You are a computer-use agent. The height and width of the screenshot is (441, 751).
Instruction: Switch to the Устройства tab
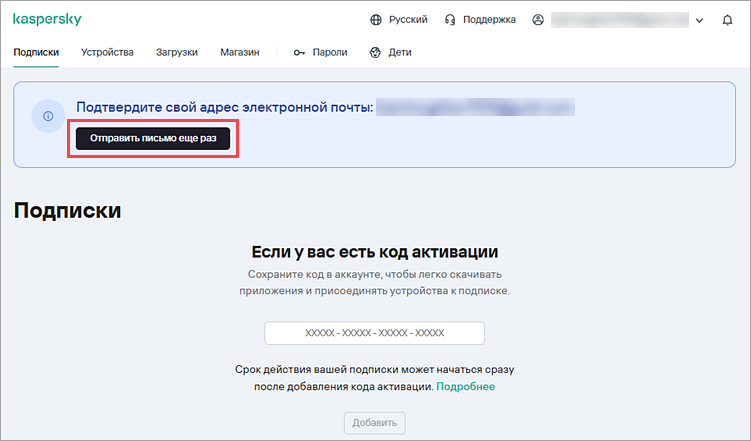pos(107,52)
